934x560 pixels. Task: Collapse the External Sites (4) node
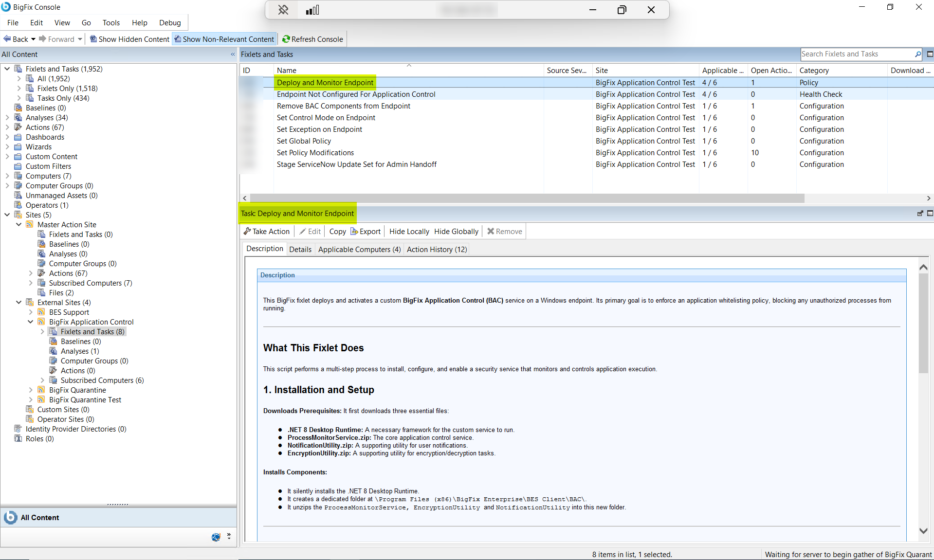pyautogui.click(x=18, y=302)
